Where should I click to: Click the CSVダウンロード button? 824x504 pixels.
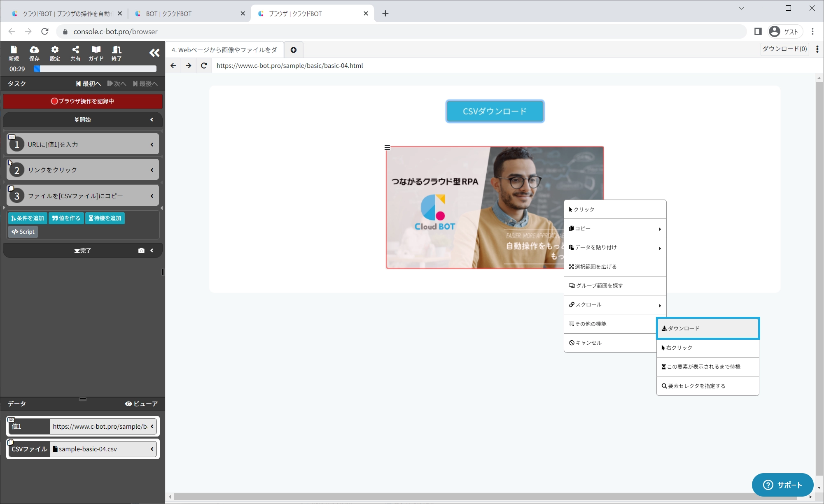click(495, 111)
